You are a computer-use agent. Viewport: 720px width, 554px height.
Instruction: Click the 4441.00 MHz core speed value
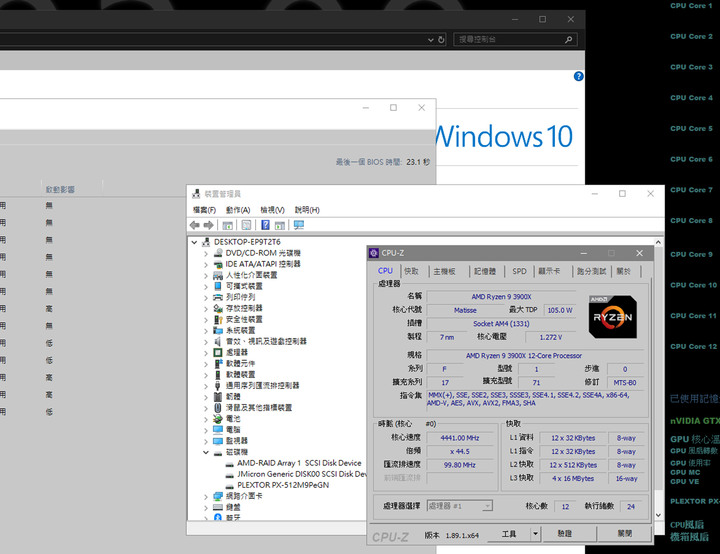[x=460, y=438]
